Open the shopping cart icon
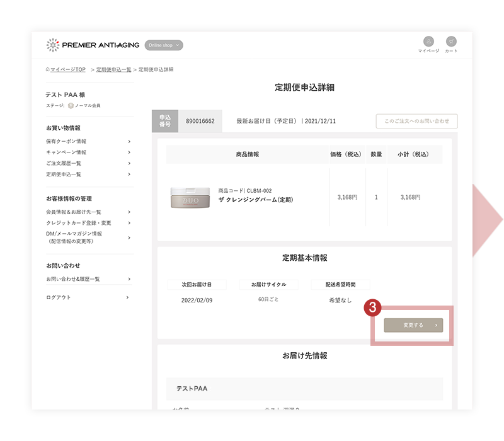The height and width of the screenshot is (441, 504). [x=451, y=42]
